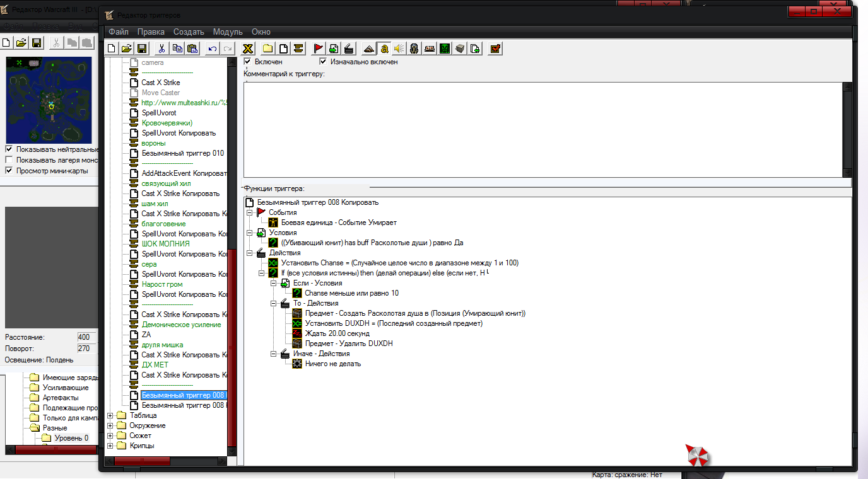Open the Terrain Editor module icon
This screenshot has height=479, width=868.
click(369, 49)
